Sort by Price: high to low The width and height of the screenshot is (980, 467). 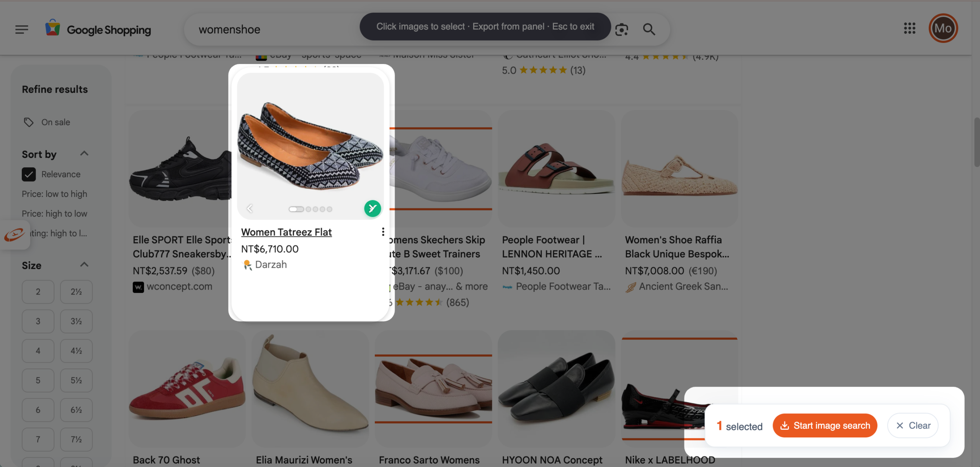(x=54, y=213)
